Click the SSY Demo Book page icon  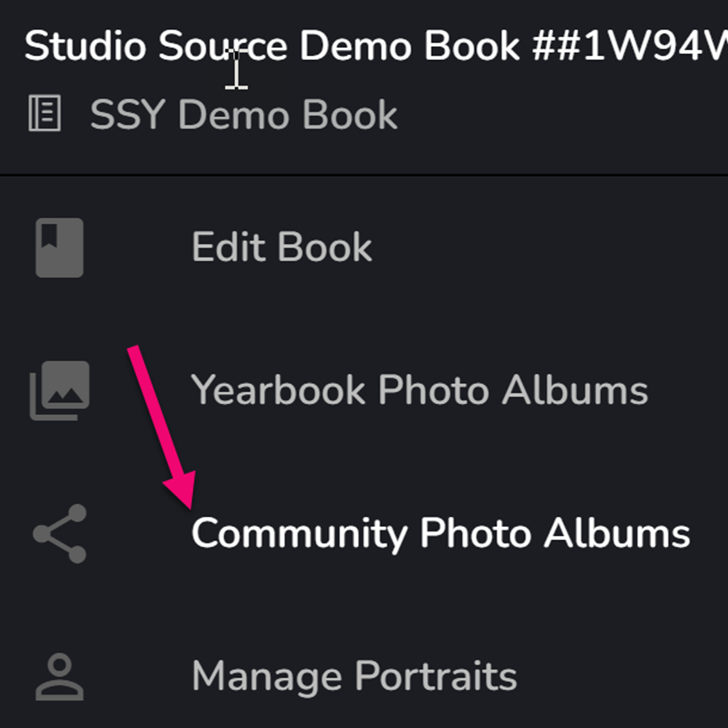click(45, 113)
